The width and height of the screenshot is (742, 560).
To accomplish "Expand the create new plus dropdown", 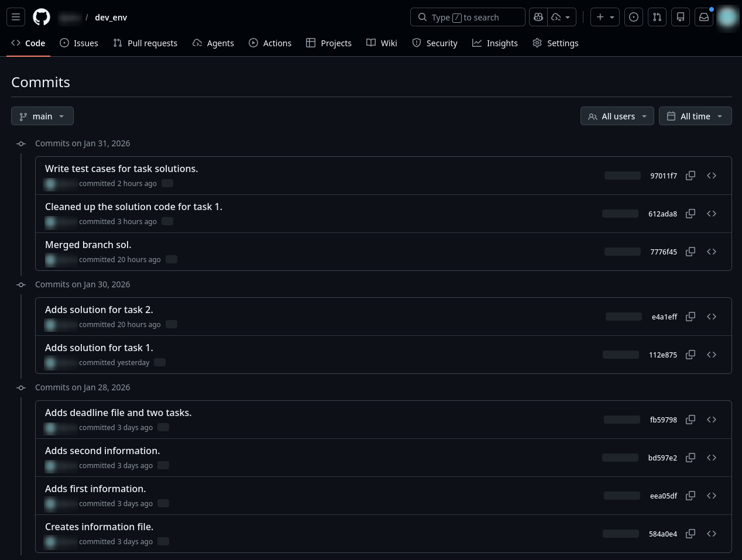I will coord(604,17).
